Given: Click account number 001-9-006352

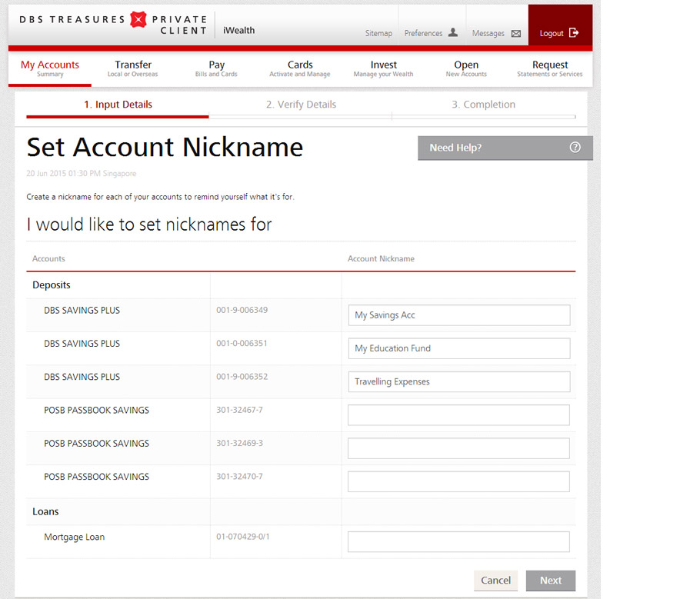Looking at the screenshot, I should point(242,377).
